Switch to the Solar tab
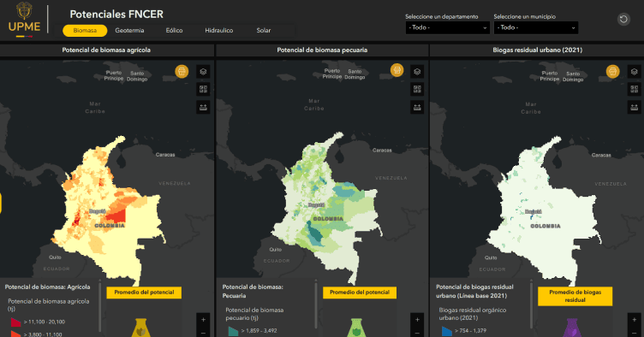Screen dimensions: 644x337 (x=264, y=30)
